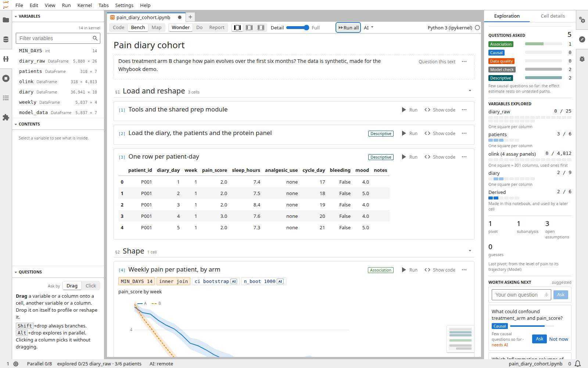Click the Run all button

tap(348, 28)
